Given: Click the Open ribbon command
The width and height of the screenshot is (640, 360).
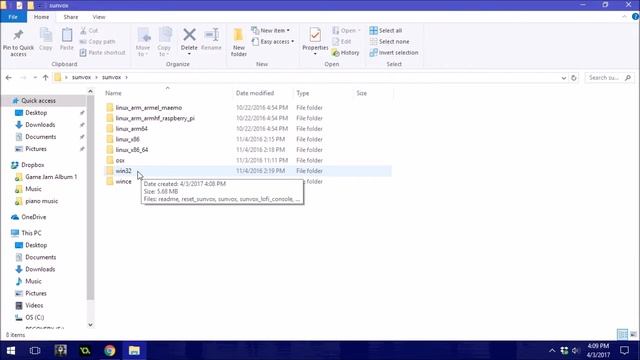Looking at the screenshot, I should tap(346, 31).
